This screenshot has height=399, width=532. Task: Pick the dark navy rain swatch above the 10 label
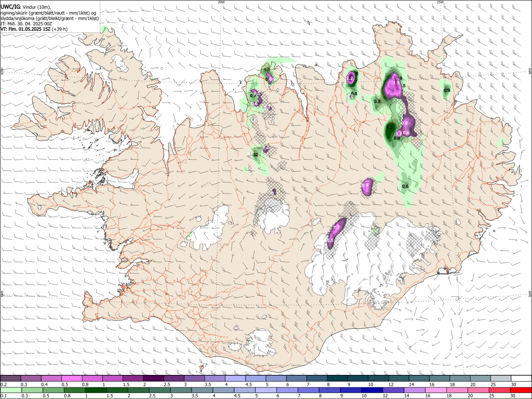point(372,390)
